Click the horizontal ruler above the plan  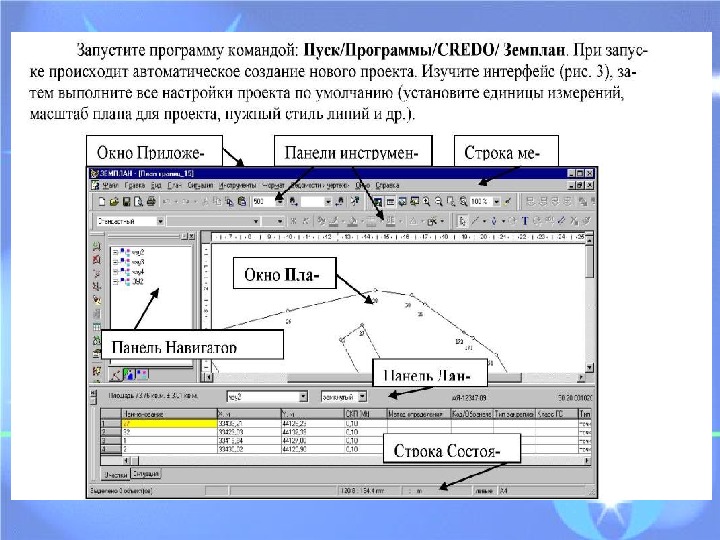click(399, 237)
